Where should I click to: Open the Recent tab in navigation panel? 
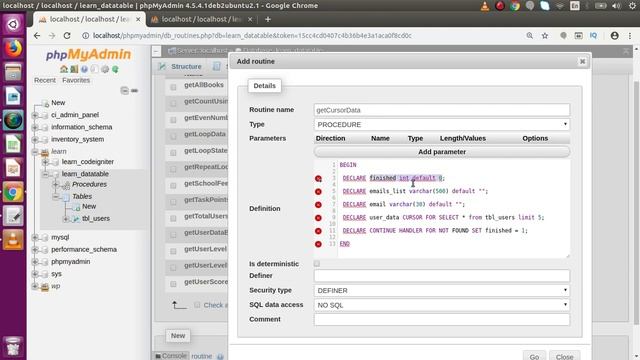45,80
